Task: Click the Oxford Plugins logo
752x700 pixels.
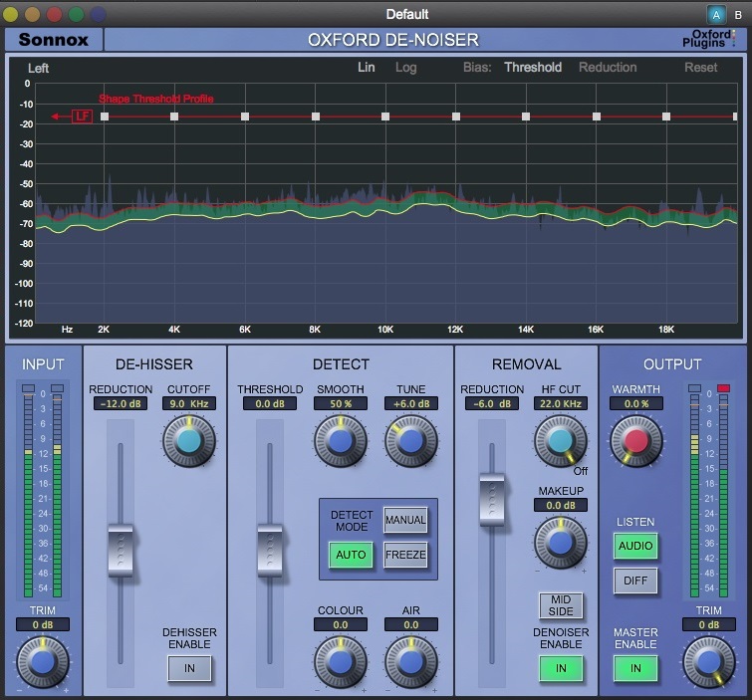Action: click(708, 39)
